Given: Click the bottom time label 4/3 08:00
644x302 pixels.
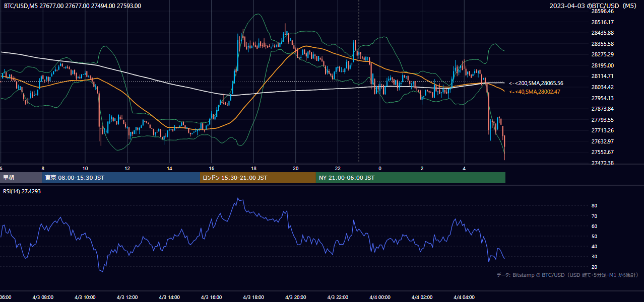Looking at the screenshot, I should pyautogui.click(x=43, y=297).
